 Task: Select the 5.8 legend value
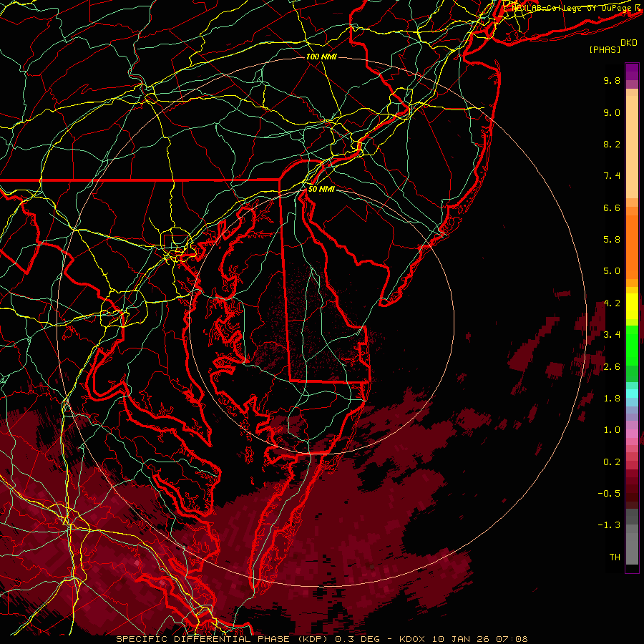[x=612, y=240]
